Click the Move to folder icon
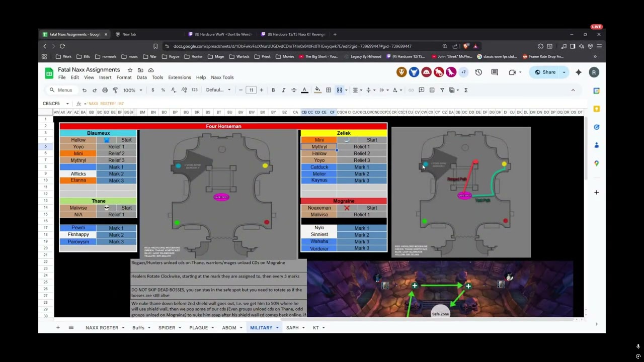Screen dimensions: 644x362 click(140, 70)
